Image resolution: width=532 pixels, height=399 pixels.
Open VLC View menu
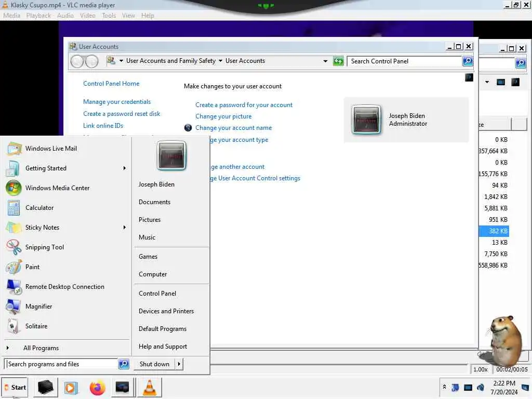click(x=129, y=15)
